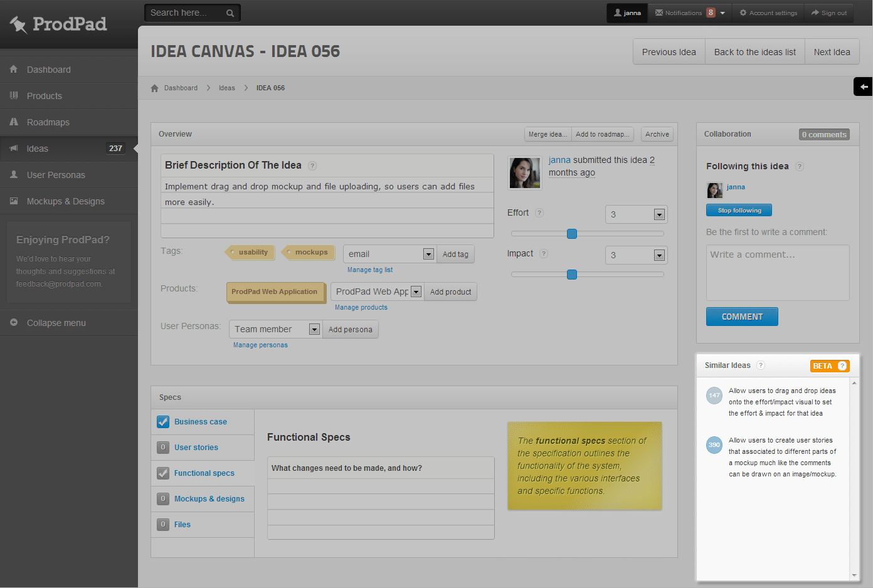Open the Manage personas link
Image resolution: width=873 pixels, height=588 pixels.
click(x=260, y=345)
